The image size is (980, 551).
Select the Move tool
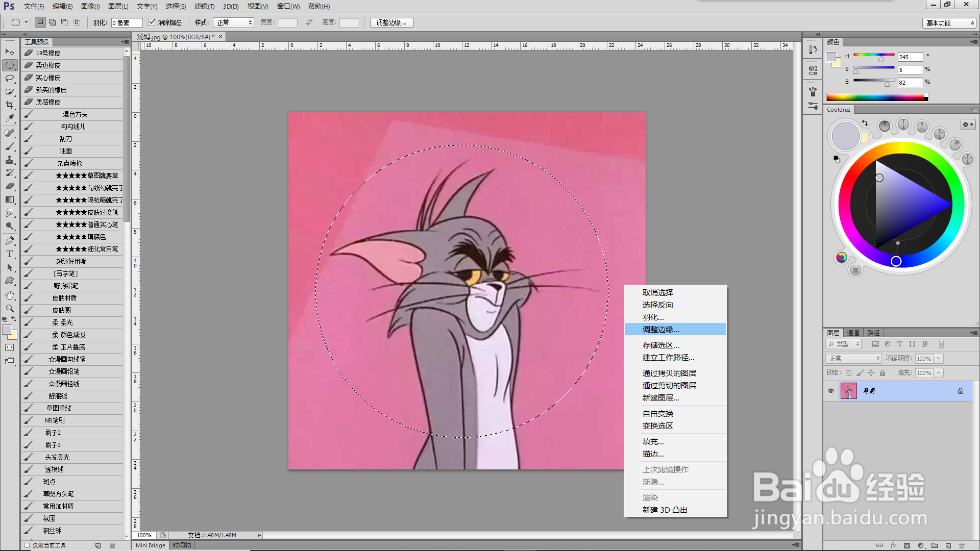[10, 52]
